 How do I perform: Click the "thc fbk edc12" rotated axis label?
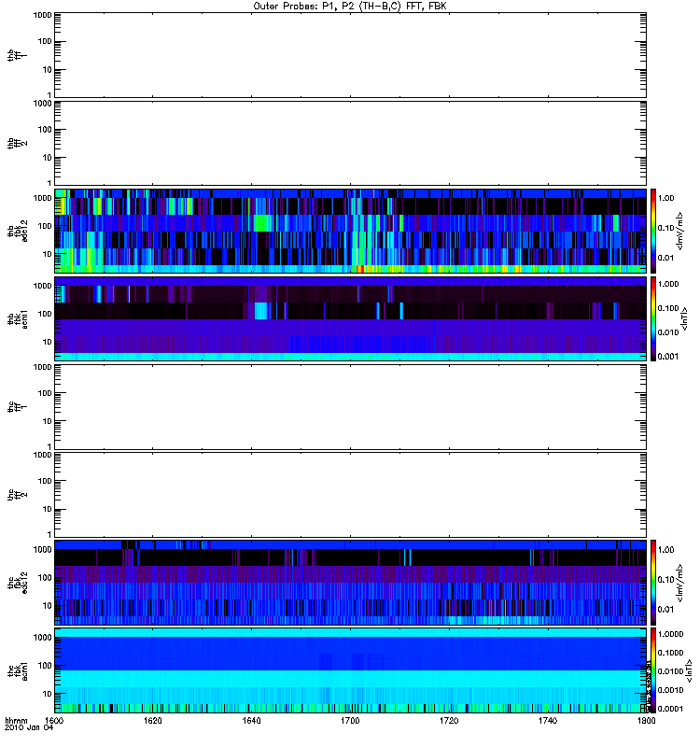[x=18, y=582]
